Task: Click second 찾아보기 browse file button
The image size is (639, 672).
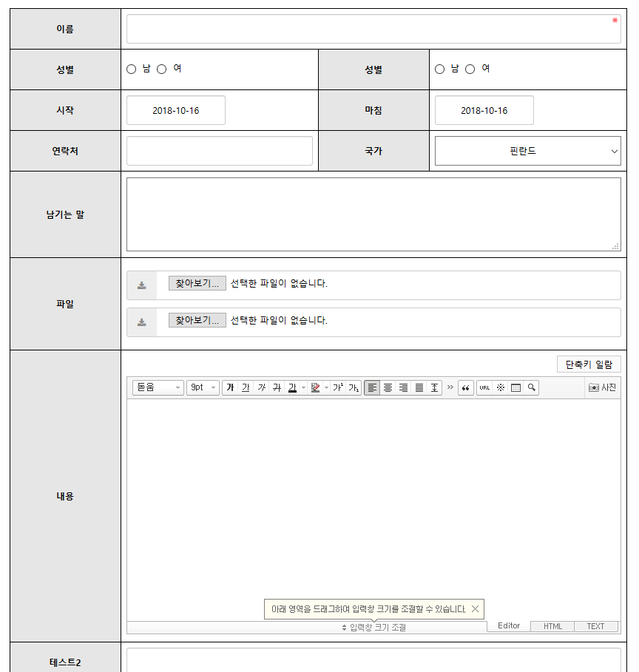Action: point(197,320)
